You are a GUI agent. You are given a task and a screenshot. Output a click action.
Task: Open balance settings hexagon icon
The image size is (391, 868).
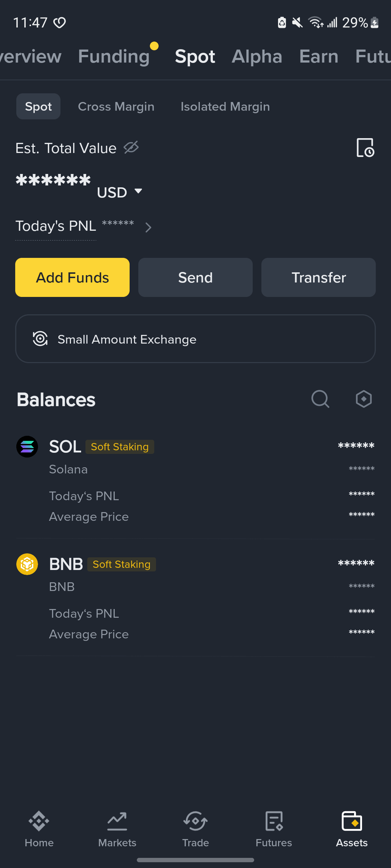pyautogui.click(x=363, y=399)
